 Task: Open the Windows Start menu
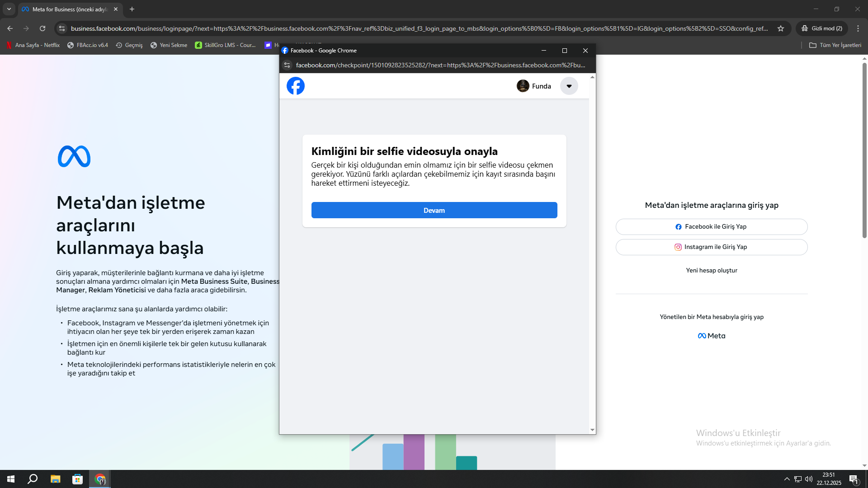pyautogui.click(x=11, y=479)
